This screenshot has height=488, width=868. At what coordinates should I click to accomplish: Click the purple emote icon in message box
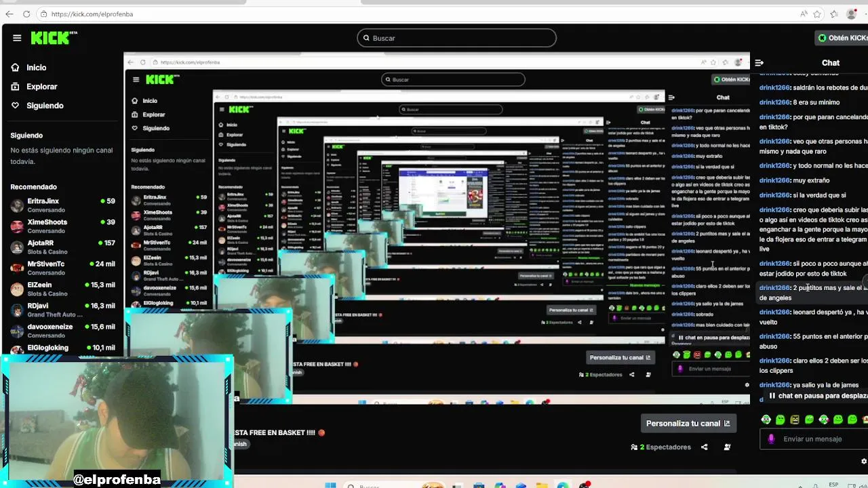[x=771, y=439]
